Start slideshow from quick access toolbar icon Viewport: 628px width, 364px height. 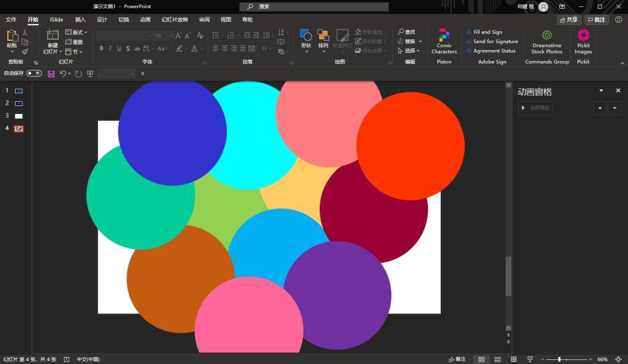(x=90, y=74)
